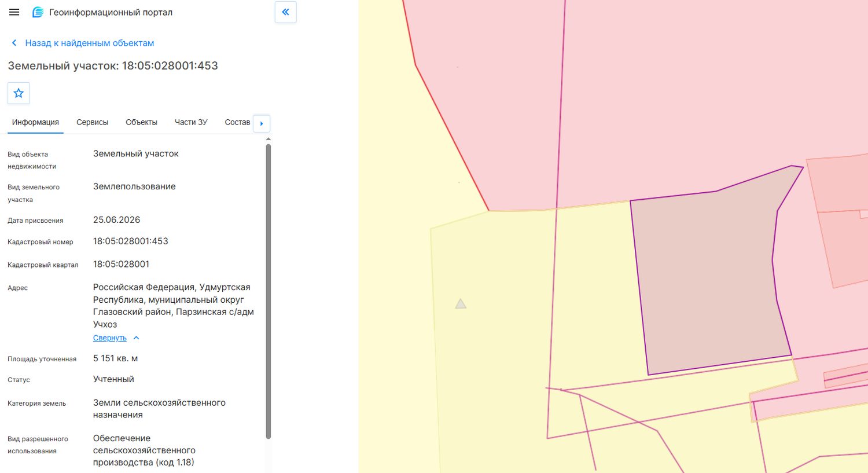Viewport: 868px width, 473px height.
Task: Add the land plot to favorites via star
Action: [19, 93]
